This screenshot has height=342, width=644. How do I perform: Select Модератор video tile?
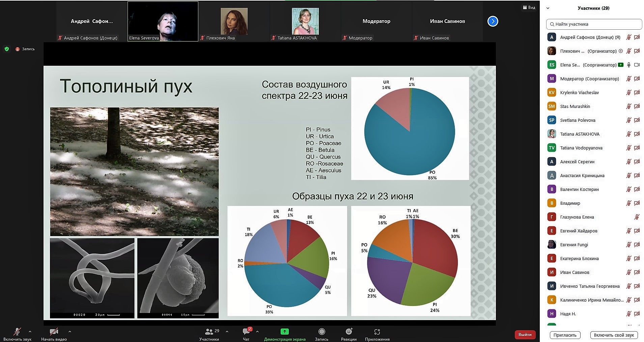tap(376, 21)
